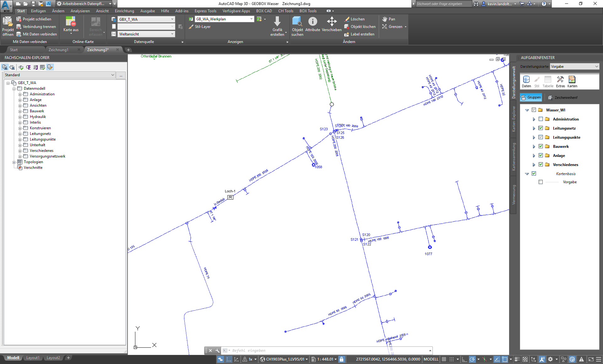Click the Projekt öffnen icon
This screenshot has width=603, height=364.
click(8, 26)
